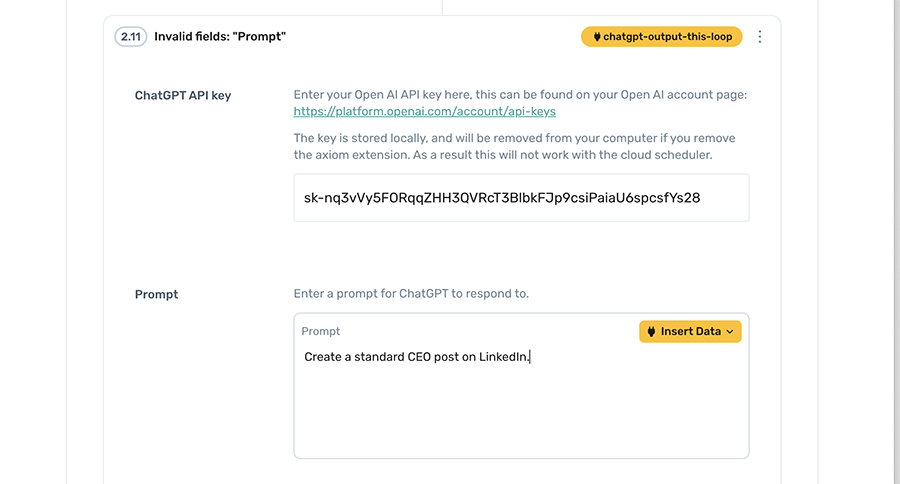Click the Invalid fields: "Prompt" step title
The image size is (900, 484).
click(220, 37)
